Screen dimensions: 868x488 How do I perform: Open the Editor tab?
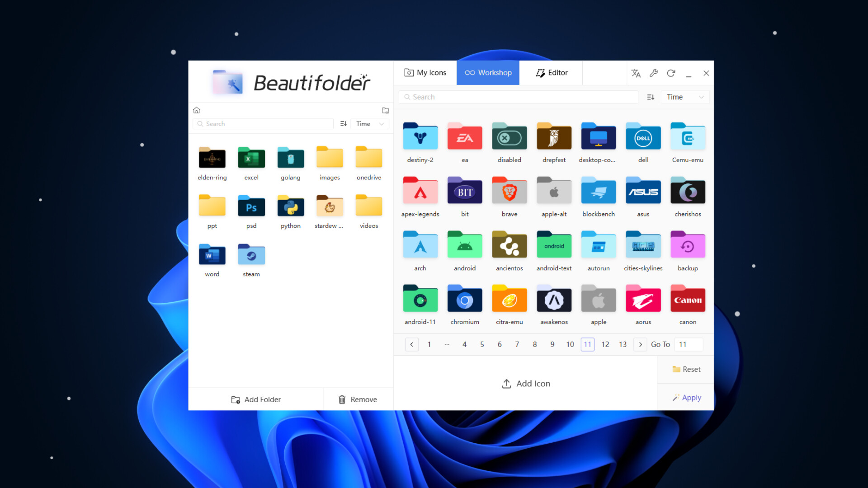(x=551, y=72)
